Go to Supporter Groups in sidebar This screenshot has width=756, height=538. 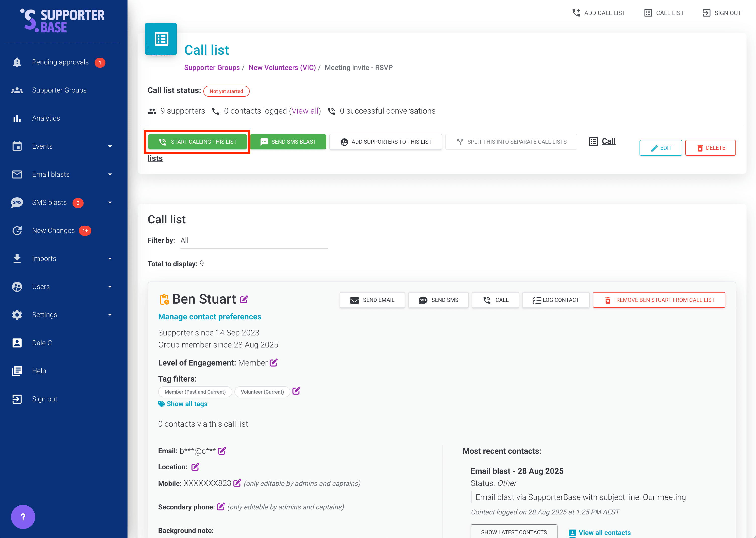(59, 90)
